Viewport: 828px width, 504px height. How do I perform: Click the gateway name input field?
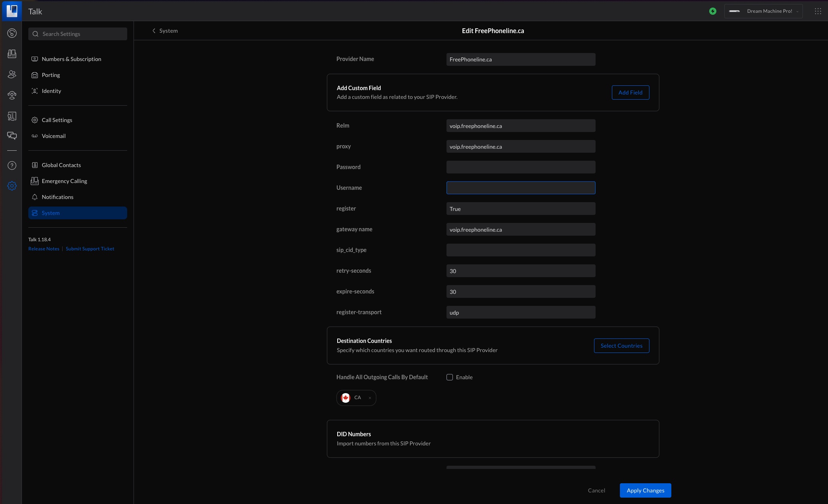pos(521,229)
